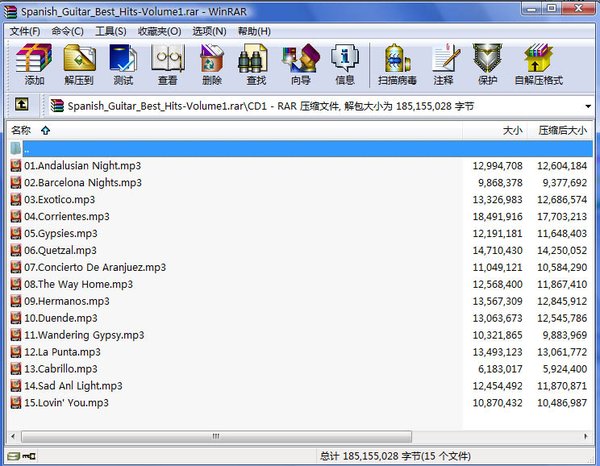600x466 pixels.
Task: Click the horizontal scrollbar left arrow
Action: (x=13, y=437)
